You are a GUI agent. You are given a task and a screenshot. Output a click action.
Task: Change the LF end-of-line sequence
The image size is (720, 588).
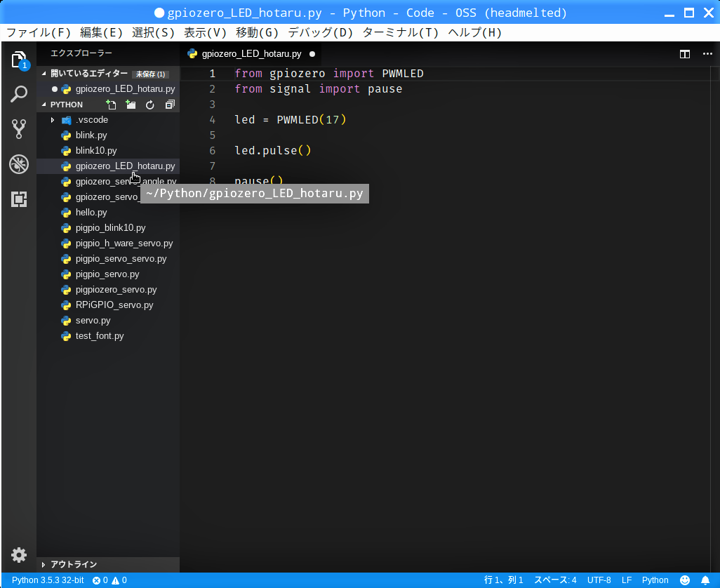point(627,580)
